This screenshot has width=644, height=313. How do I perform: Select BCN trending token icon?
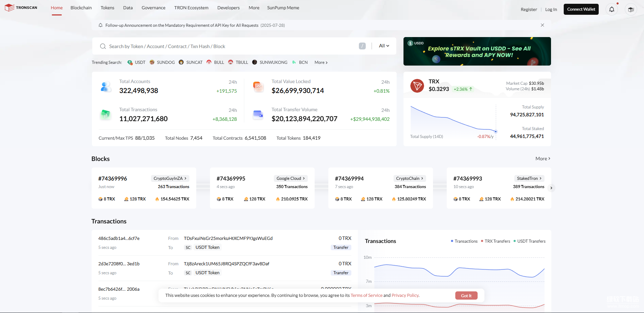click(x=294, y=62)
